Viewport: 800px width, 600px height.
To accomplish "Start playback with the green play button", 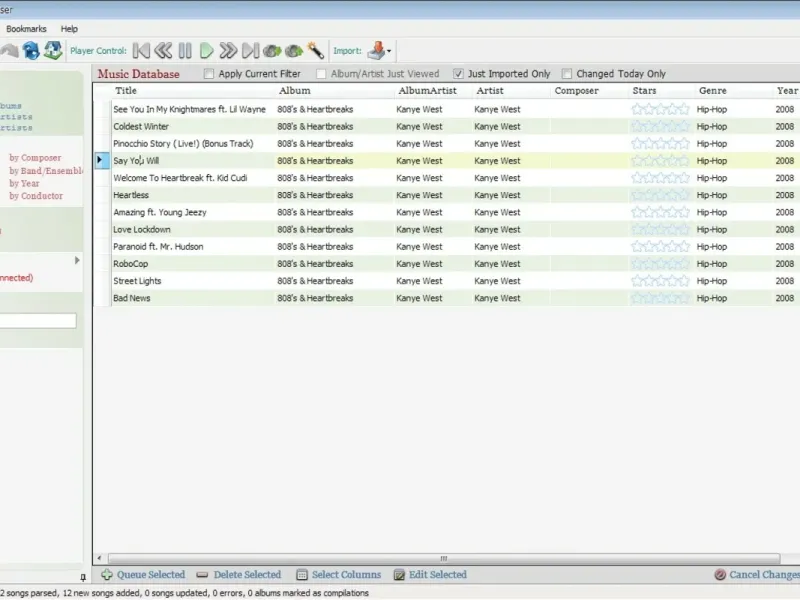I will (x=207, y=51).
